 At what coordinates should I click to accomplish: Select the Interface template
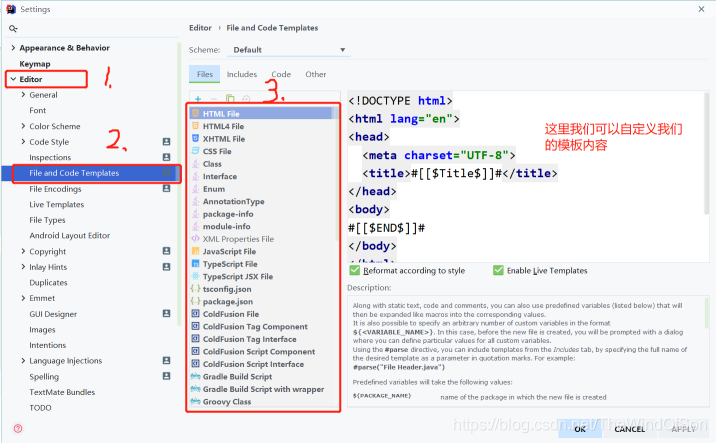(220, 176)
